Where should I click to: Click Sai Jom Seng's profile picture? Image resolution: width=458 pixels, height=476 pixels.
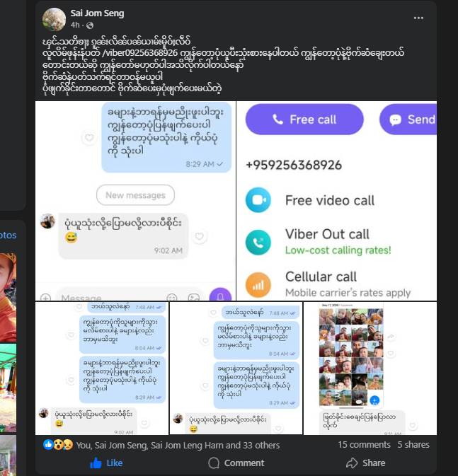pyautogui.click(x=54, y=19)
